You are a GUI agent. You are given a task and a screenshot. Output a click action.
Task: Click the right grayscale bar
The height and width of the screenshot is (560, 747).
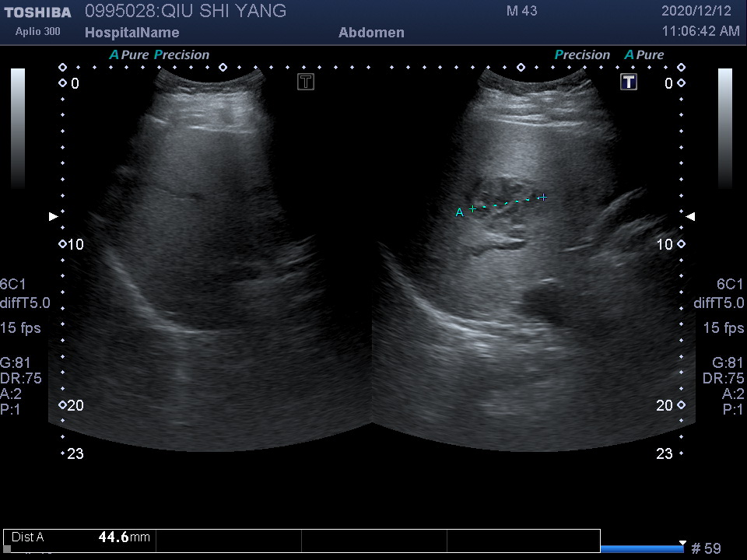(725, 128)
